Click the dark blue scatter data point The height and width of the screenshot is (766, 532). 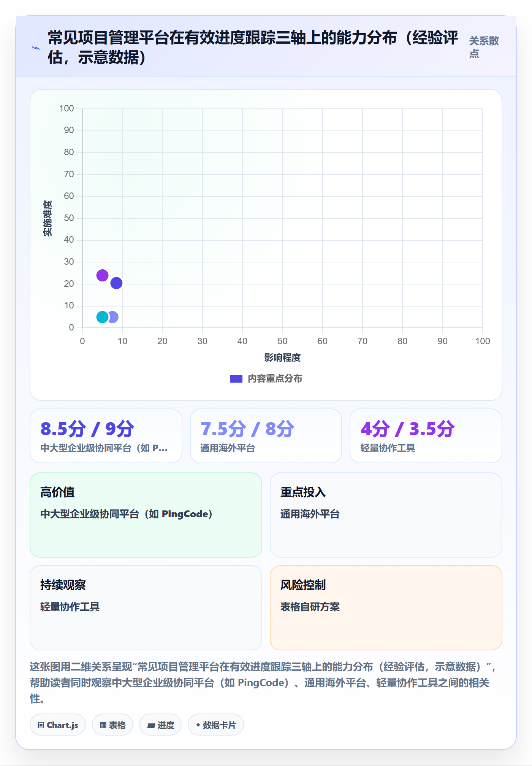pyautogui.click(x=116, y=283)
